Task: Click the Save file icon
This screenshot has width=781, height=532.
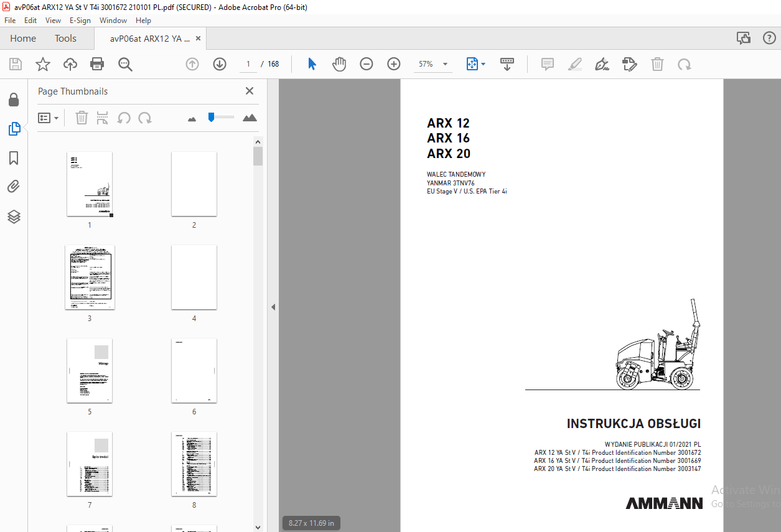Action: point(16,64)
